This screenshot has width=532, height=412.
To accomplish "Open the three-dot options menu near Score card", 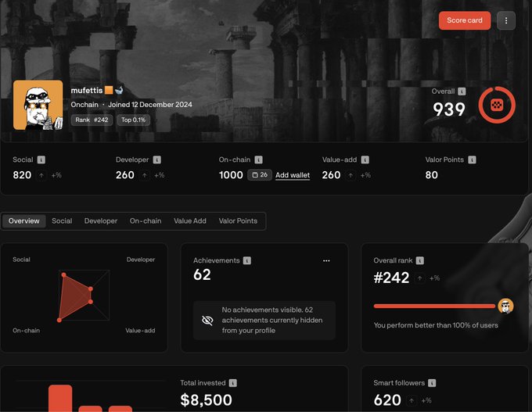I will click(x=506, y=20).
